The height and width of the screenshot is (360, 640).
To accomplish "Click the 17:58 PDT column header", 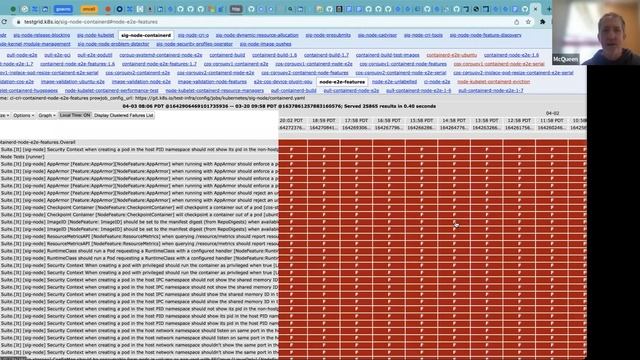I will click(x=356, y=121).
